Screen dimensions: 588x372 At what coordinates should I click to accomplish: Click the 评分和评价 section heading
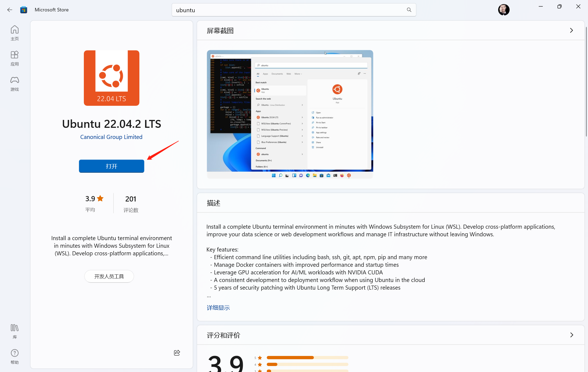[x=223, y=335]
